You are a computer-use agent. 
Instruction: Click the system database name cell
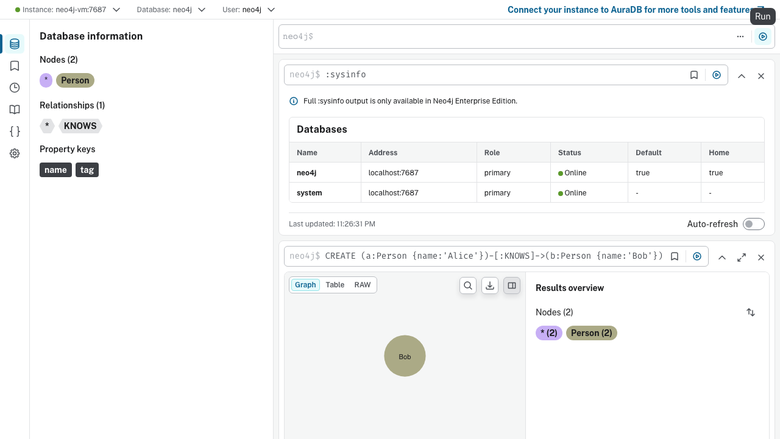[x=309, y=193]
